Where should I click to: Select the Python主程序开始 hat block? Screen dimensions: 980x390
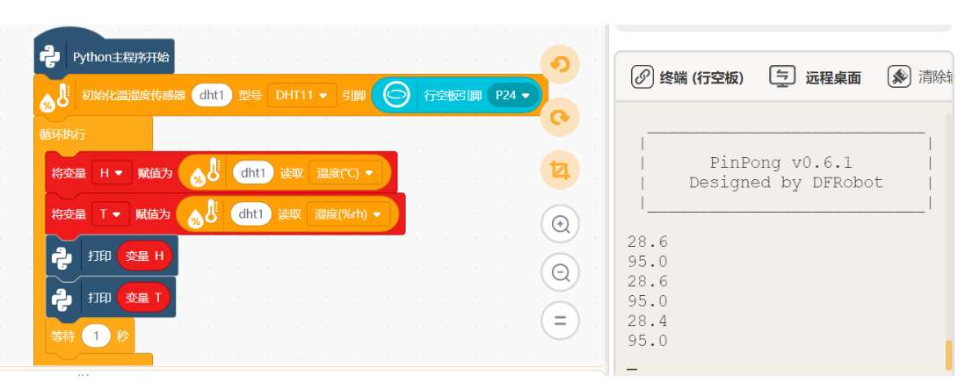click(x=104, y=57)
